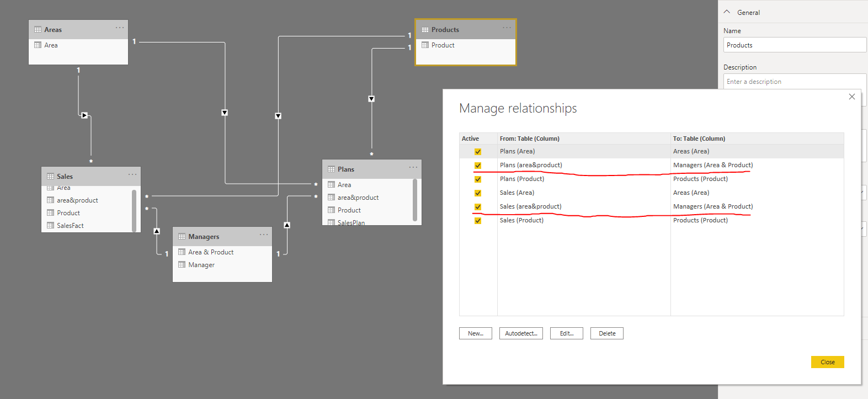Click the Plans table column scrollbar
This screenshot has height=399, width=868.
tap(415, 200)
